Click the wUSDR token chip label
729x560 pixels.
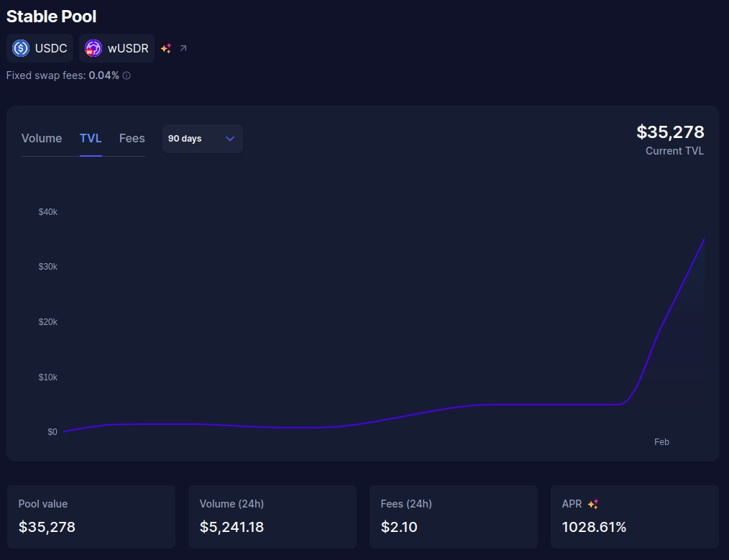point(128,48)
